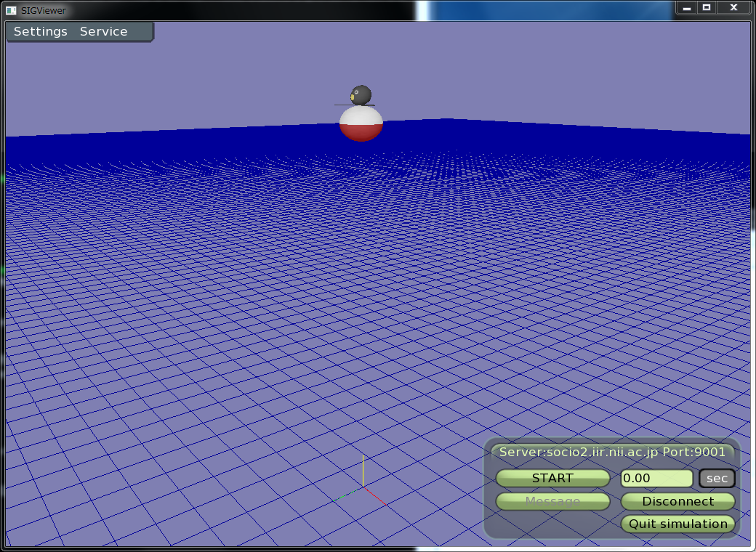Click the SIGViewer title bar text
756x552 pixels.
point(44,10)
